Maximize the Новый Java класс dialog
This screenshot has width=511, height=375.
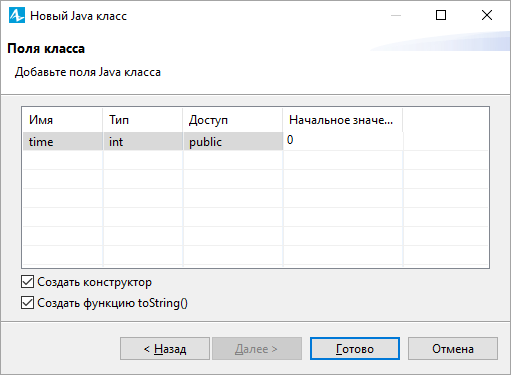[441, 15]
